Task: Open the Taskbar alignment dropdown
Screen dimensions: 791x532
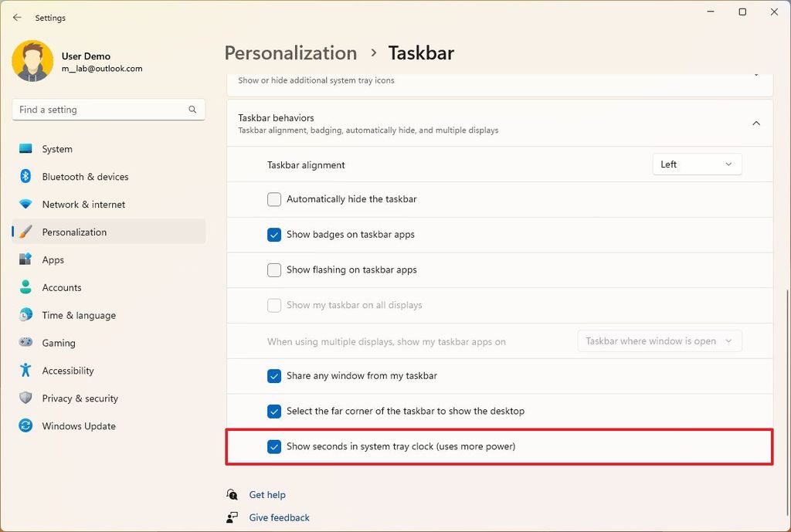Action: pyautogui.click(x=697, y=164)
